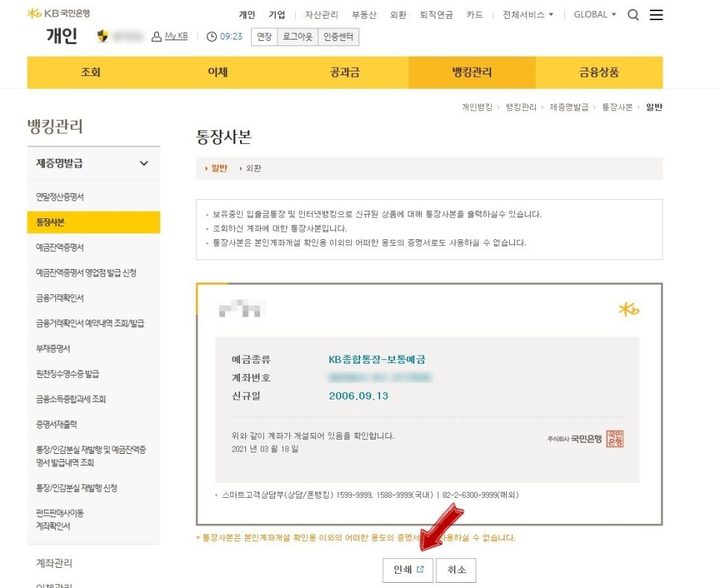Click 개인뱅킹 breadcrumb
This screenshot has width=720, height=588.
[x=476, y=107]
